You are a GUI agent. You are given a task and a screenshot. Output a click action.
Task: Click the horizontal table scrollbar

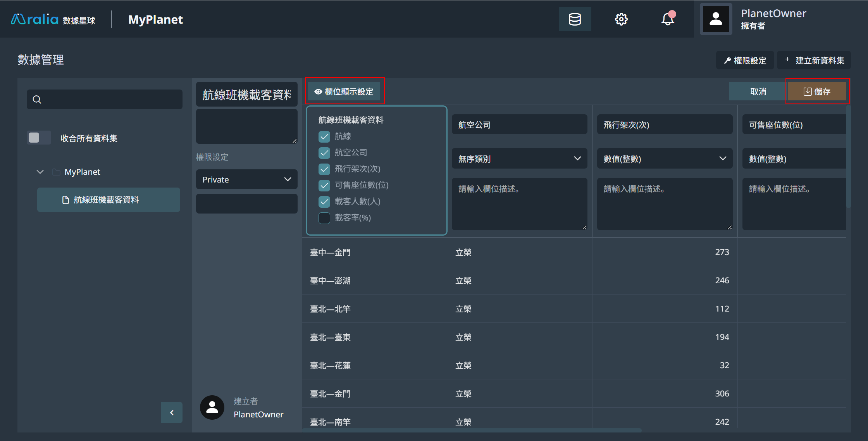(x=472, y=430)
